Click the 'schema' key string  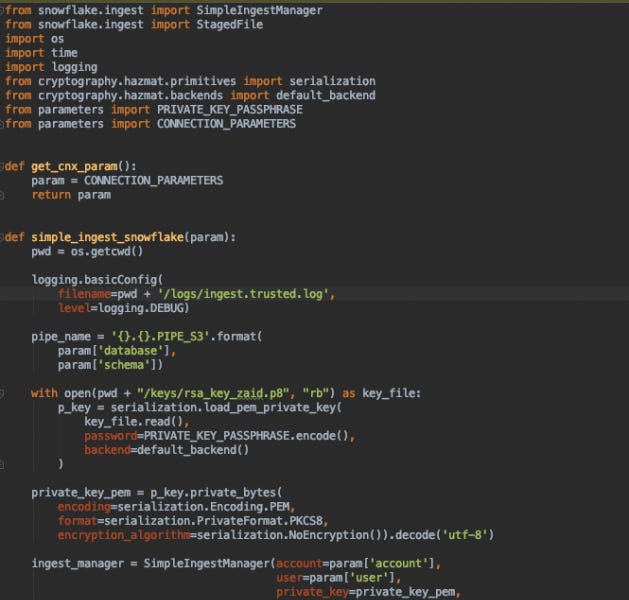124,365
